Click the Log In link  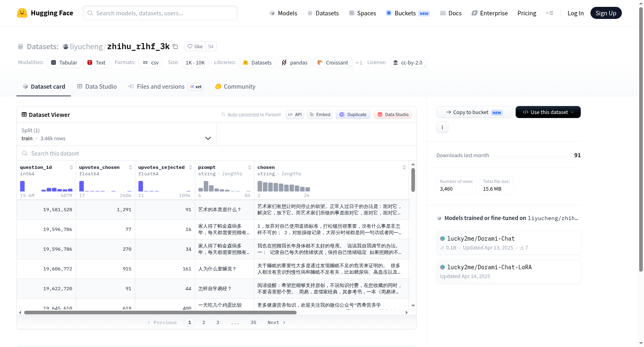[x=575, y=13]
